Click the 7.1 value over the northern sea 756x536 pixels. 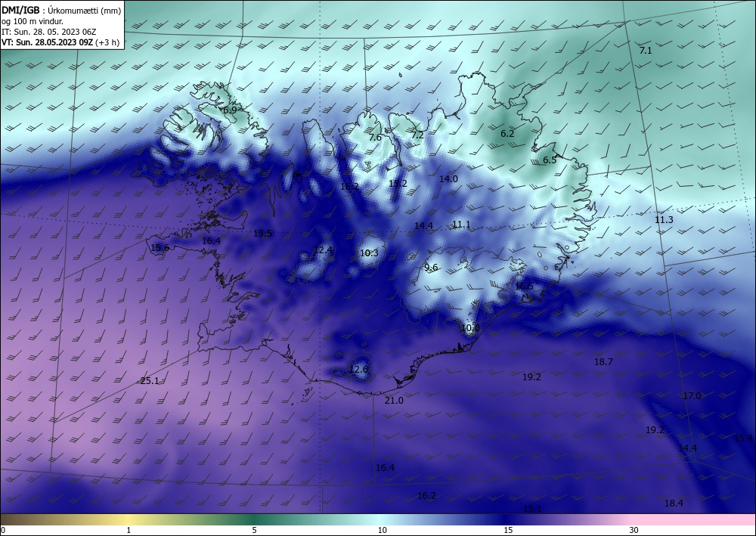[646, 50]
